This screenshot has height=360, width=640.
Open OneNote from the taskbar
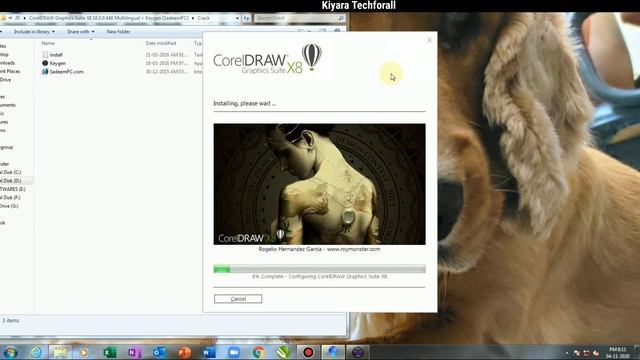(134, 352)
